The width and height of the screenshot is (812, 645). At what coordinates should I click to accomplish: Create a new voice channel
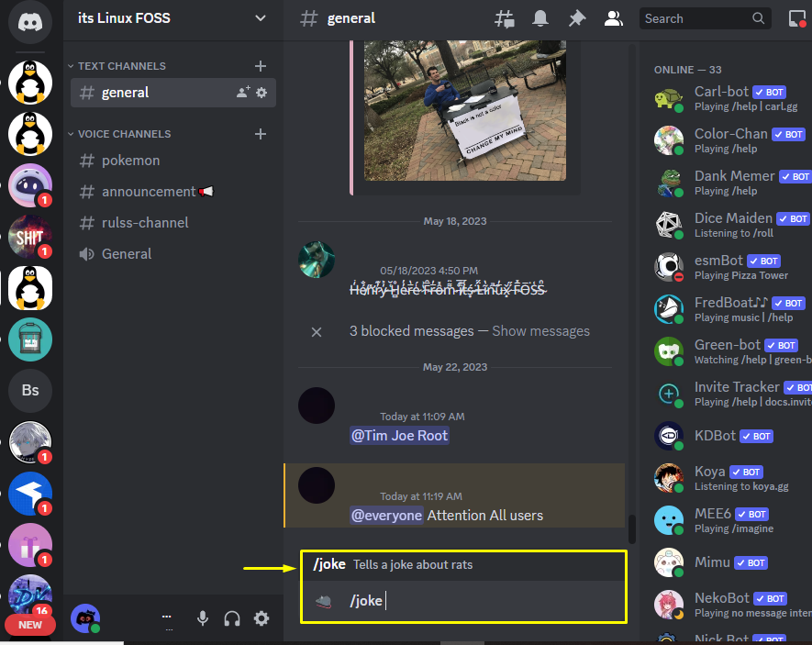coord(261,134)
